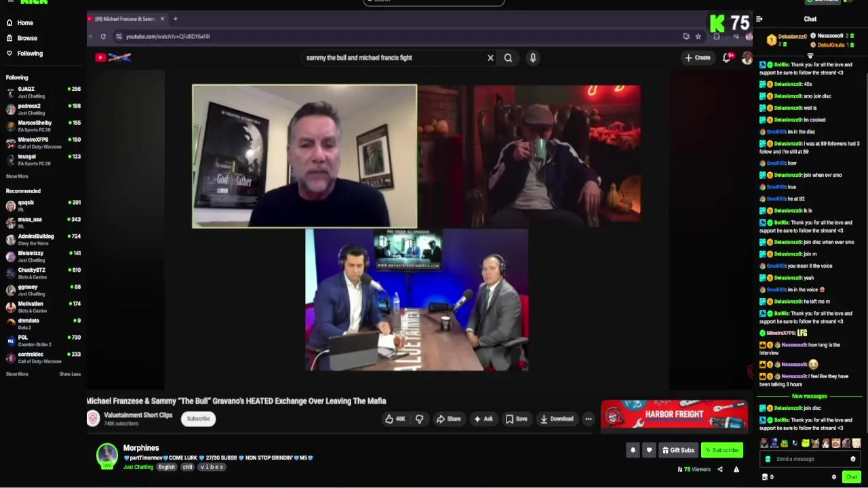
Task: Open emote picker in chat input
Action: tap(853, 459)
